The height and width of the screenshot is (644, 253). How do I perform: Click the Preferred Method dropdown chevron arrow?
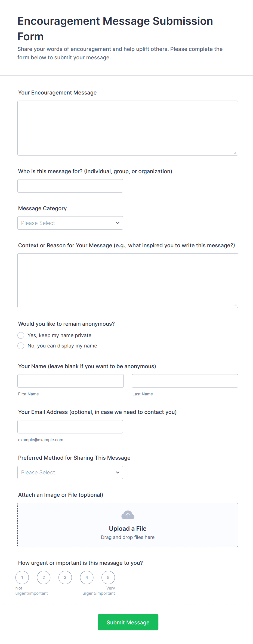coord(118,472)
